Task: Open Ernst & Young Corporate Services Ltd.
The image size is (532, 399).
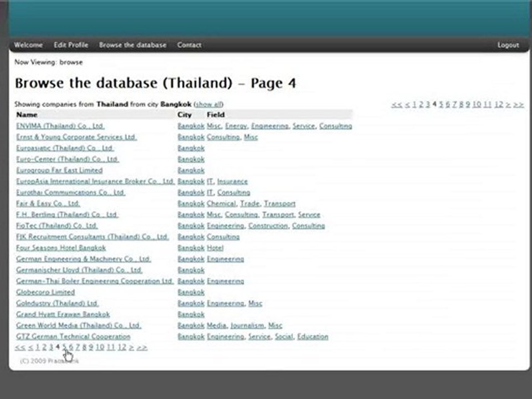Action: [x=76, y=137]
